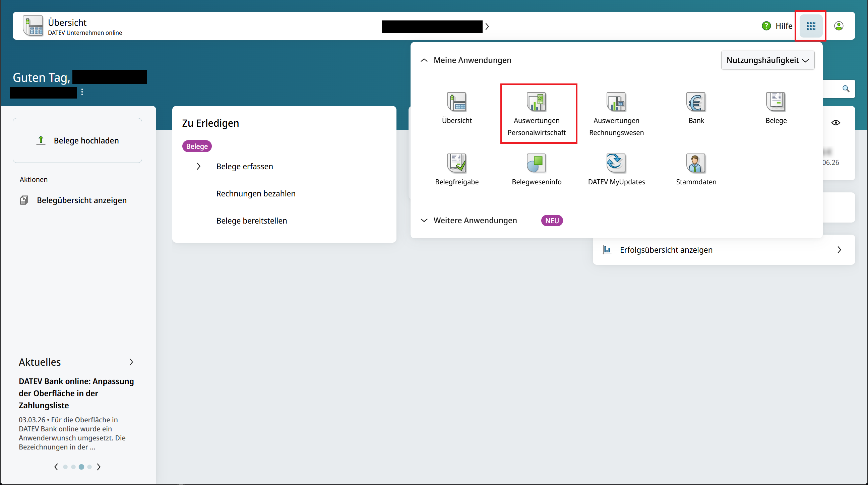Open DATEV MyUpdates app
868x485 pixels.
[x=616, y=170]
